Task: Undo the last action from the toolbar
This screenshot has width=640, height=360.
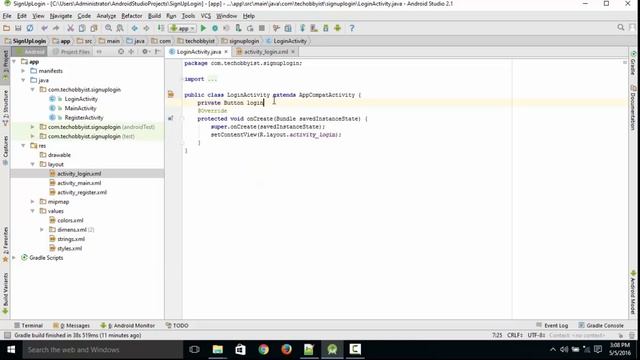Action: pos(44,28)
